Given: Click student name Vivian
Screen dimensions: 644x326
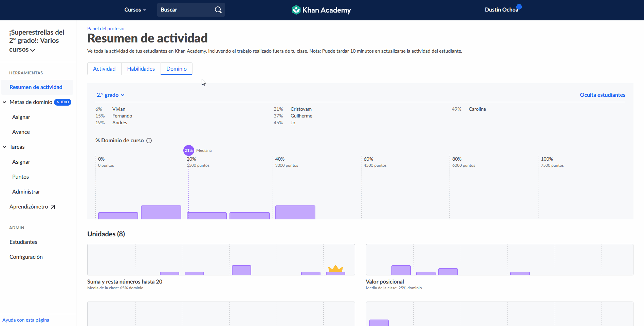Looking at the screenshot, I should click(x=119, y=109).
